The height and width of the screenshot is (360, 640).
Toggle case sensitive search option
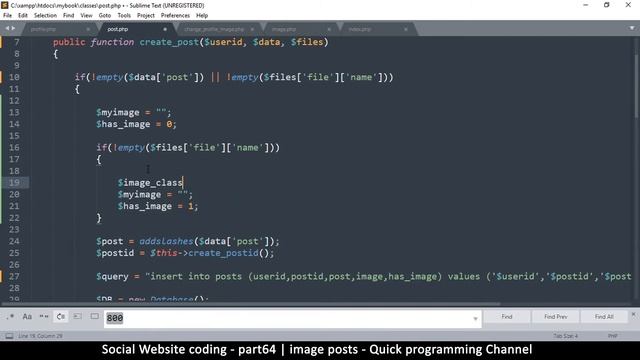[x=27, y=317]
